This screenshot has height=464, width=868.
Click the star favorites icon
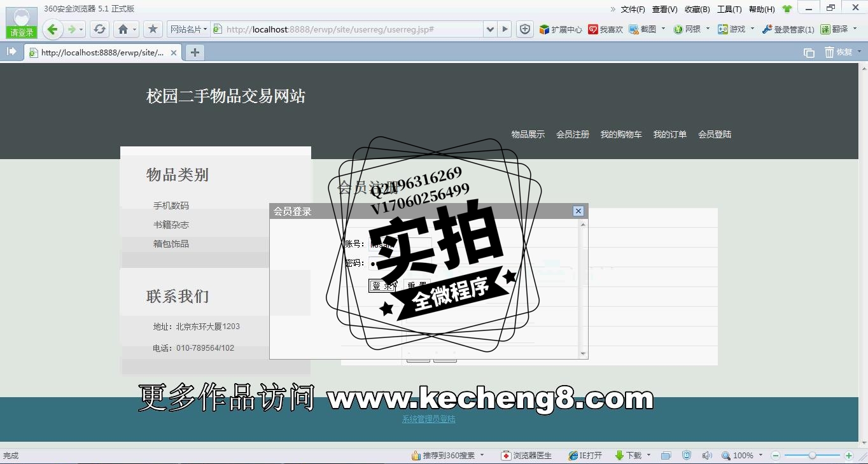coord(153,29)
